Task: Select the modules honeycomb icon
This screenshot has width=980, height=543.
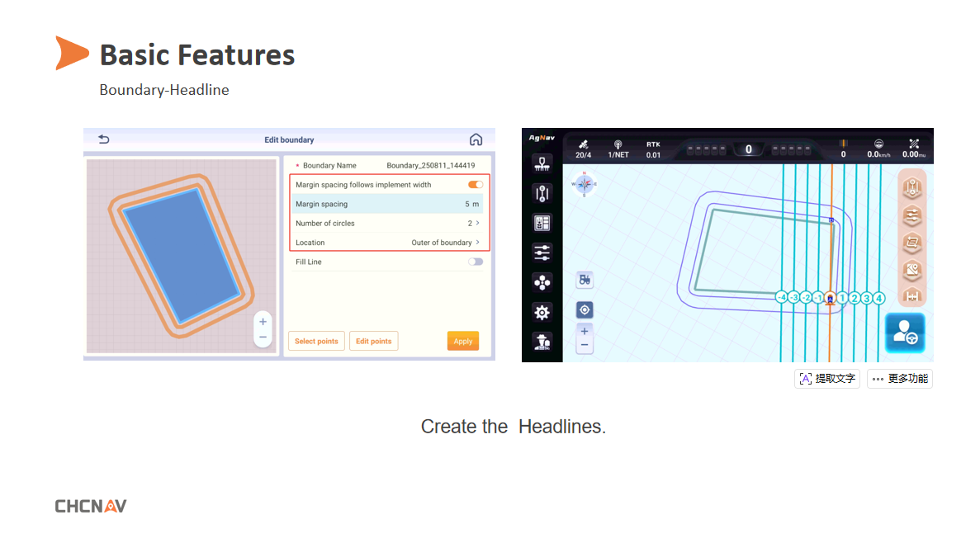Action: pyautogui.click(x=542, y=282)
